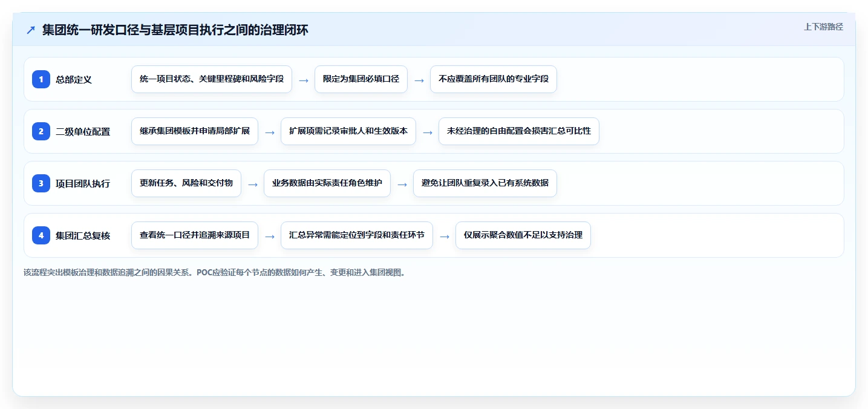The height and width of the screenshot is (409, 868).
Task: Click arrow after 限定为集团必填口径
Action: click(x=419, y=80)
